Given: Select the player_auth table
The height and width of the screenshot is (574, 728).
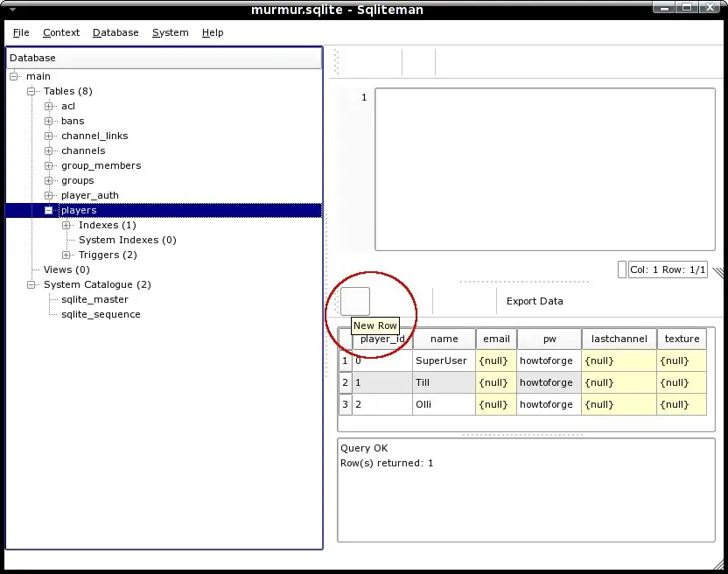Looking at the screenshot, I should point(90,195).
